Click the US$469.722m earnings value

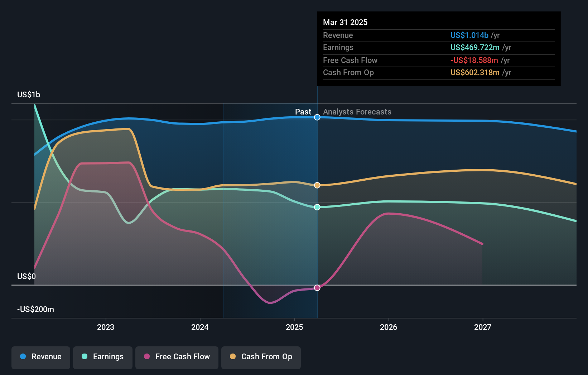point(475,47)
